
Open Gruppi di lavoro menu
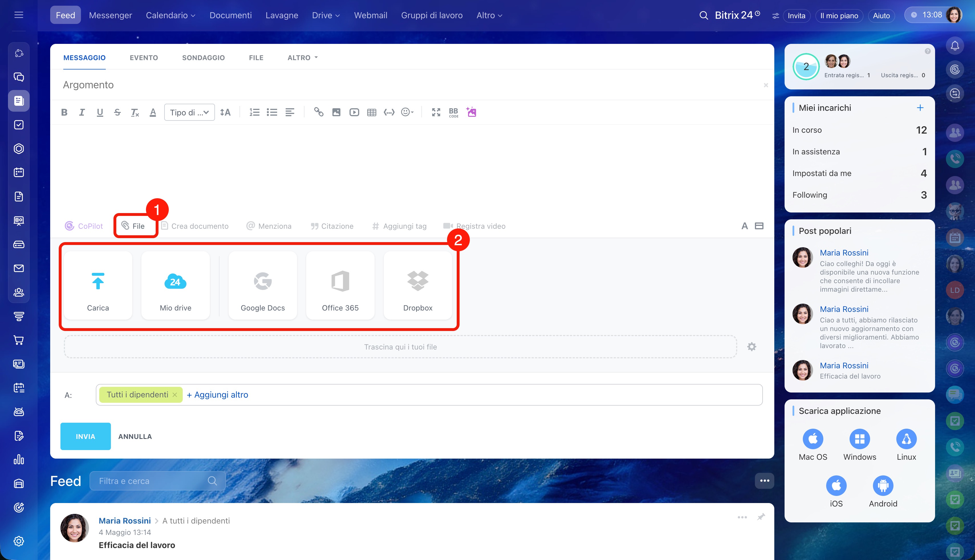coord(432,15)
